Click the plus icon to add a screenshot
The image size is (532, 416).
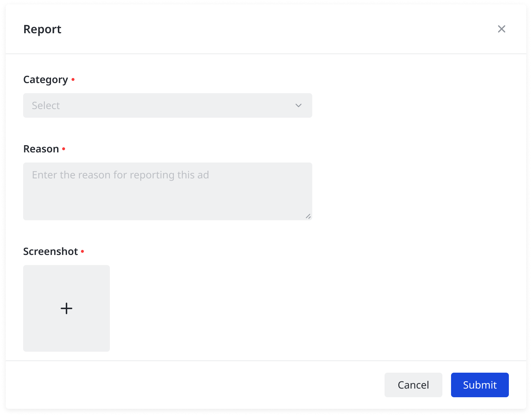tap(66, 308)
